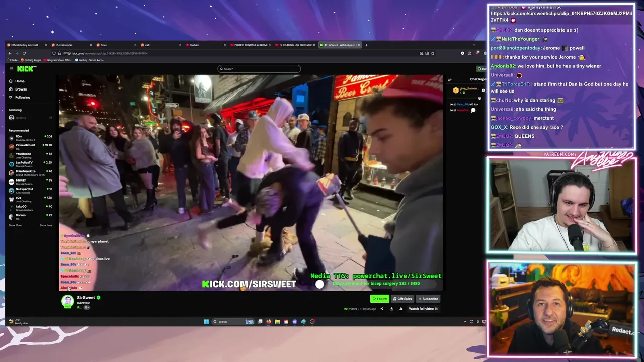Switch to BREAKING: LIVE PROTESTER tab
The image size is (644, 362).
[295, 45]
